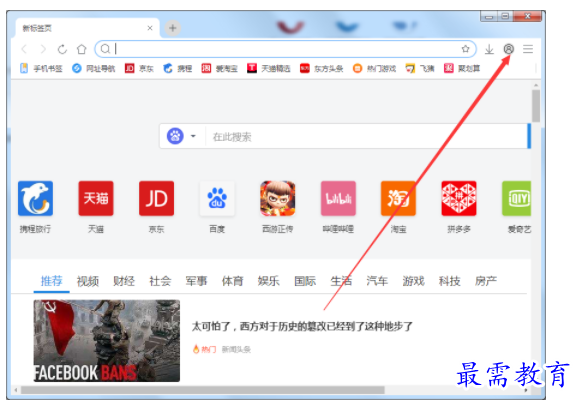Image resolution: width=578 pixels, height=406 pixels.
Task: Click the Baidu paw search engine icon
Action: [x=175, y=136]
